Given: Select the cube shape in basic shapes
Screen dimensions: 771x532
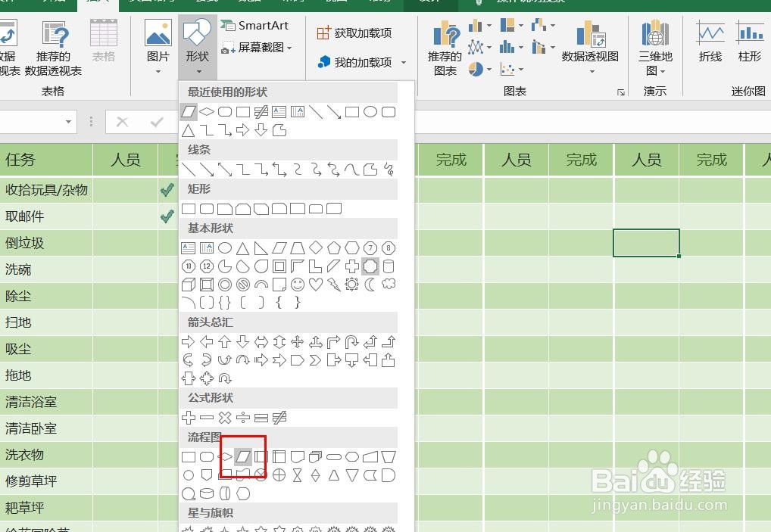Looking at the screenshot, I should tap(189, 285).
